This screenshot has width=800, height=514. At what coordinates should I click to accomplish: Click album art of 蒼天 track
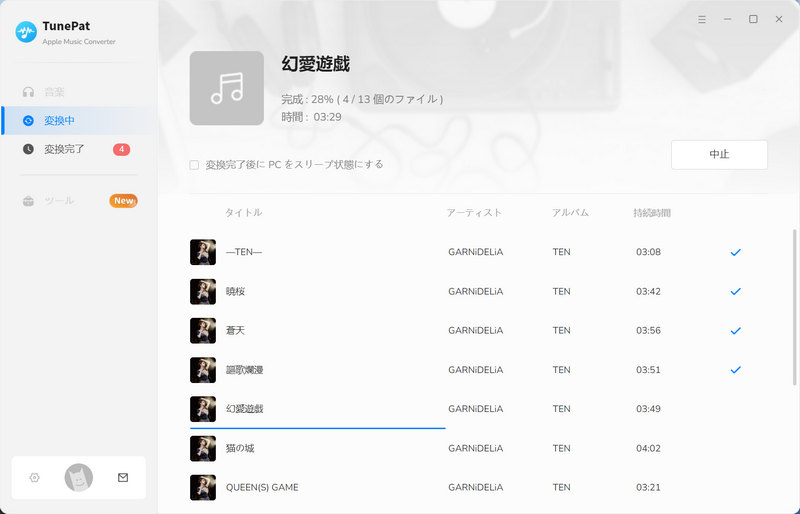pyautogui.click(x=203, y=331)
